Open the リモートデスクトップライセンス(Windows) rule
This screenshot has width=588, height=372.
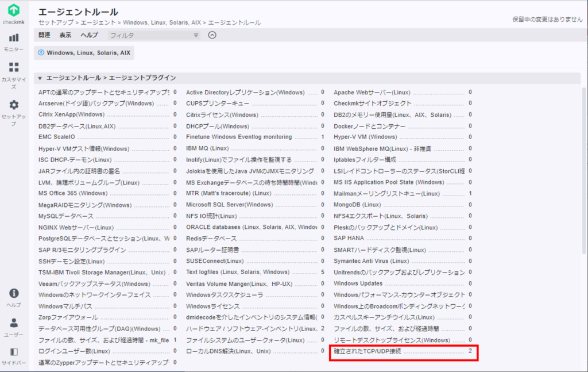click(x=392, y=340)
